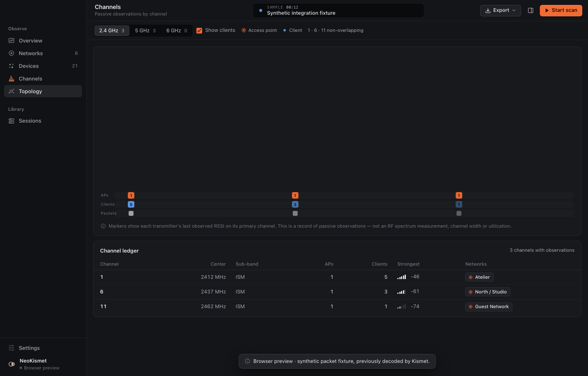
Task: Toggle the side panel layout icon
Action: pos(530,10)
